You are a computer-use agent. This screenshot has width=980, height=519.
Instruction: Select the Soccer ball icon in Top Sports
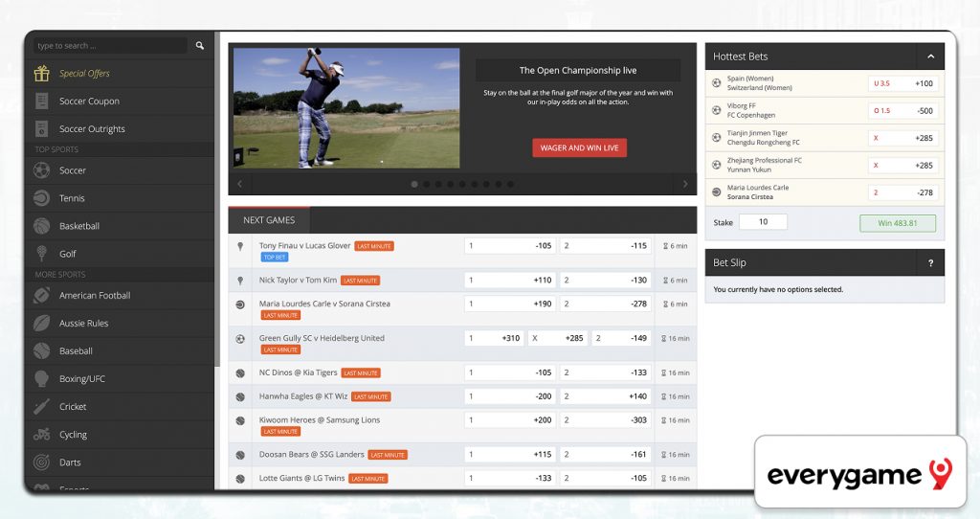click(x=42, y=170)
